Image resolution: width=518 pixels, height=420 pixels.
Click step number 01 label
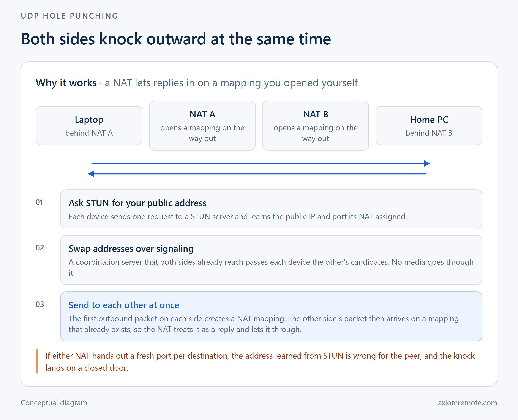pos(39,202)
